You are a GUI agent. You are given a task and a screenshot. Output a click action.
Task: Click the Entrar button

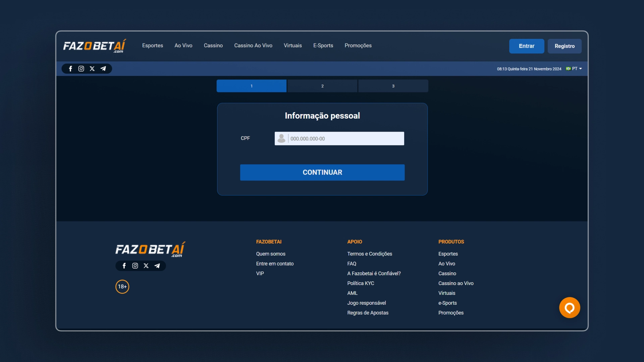(x=527, y=46)
